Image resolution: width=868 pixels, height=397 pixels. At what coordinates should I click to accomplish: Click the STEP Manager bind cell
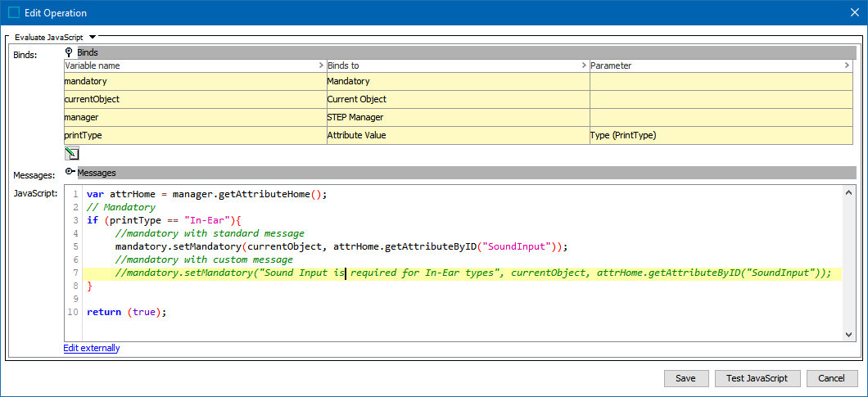[x=457, y=117]
